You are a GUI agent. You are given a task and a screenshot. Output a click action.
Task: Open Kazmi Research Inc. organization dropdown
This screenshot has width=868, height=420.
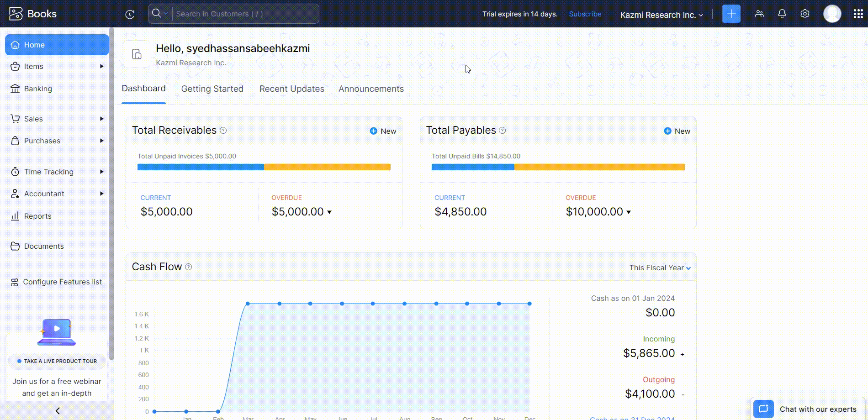tap(661, 15)
